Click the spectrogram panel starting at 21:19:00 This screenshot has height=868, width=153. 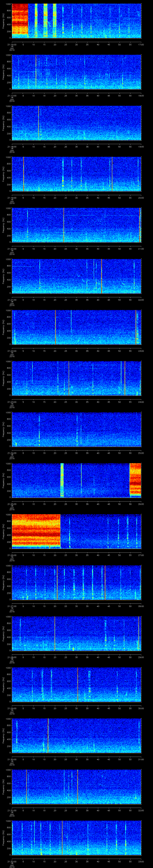tap(76, 174)
